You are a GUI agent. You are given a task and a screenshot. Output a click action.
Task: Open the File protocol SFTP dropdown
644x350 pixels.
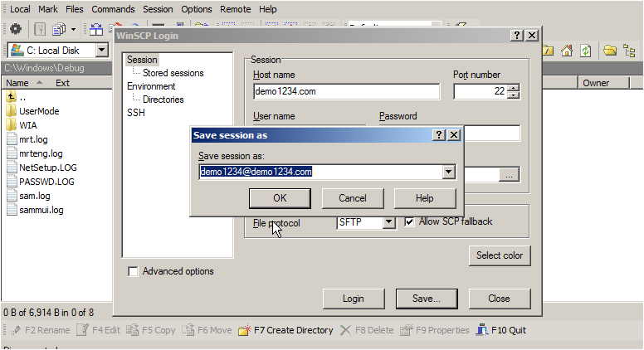388,222
